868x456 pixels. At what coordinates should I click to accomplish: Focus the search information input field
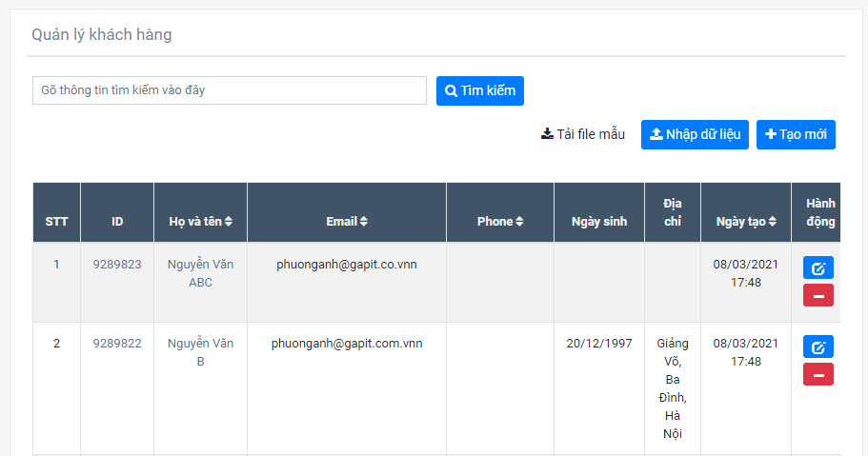229,91
